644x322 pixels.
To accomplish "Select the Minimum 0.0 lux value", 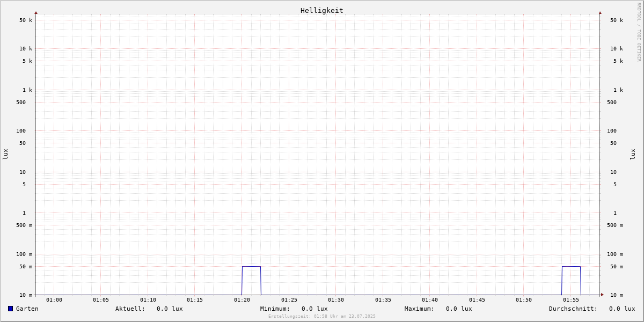I will tap(314, 309).
